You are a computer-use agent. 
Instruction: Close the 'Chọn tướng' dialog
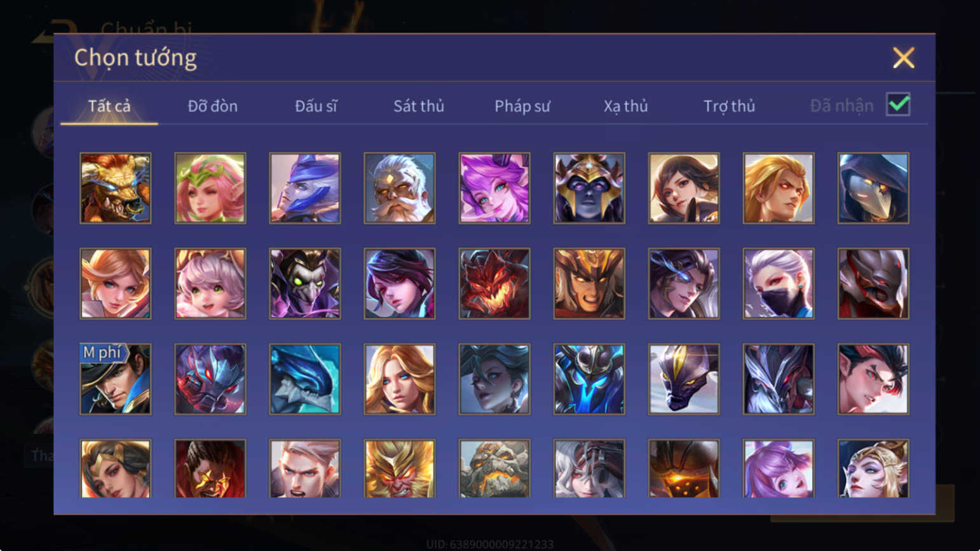click(903, 58)
